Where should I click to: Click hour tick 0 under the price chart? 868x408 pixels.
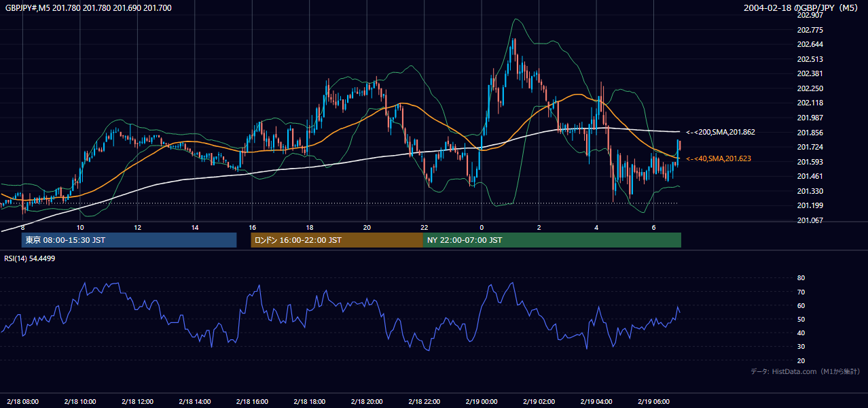(x=482, y=227)
